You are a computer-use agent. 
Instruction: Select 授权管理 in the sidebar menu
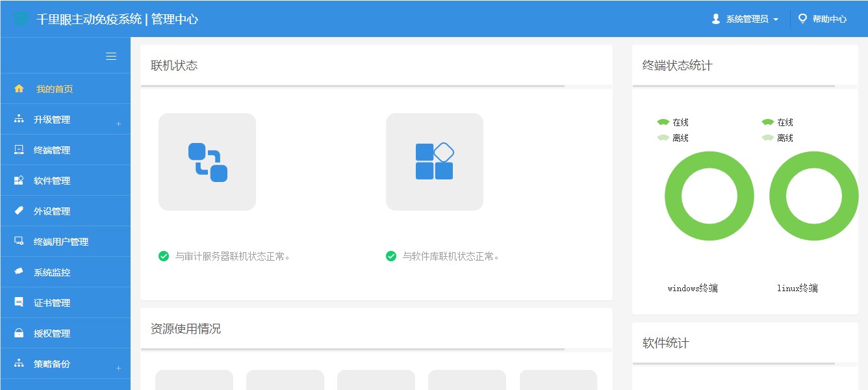point(52,333)
